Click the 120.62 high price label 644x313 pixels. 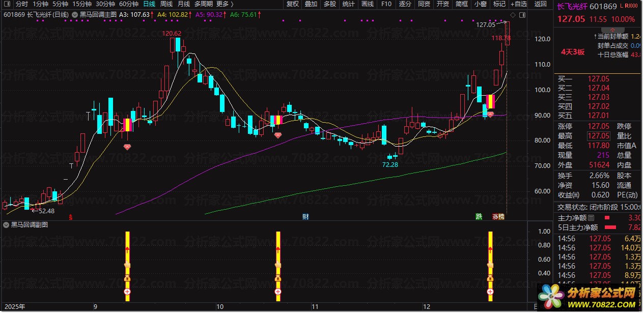172,34
